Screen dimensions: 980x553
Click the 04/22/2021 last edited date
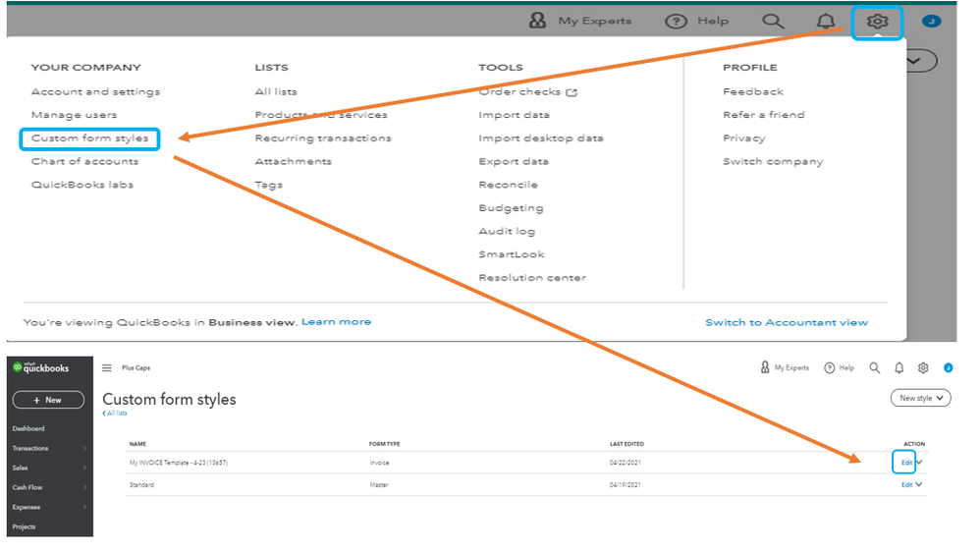[625, 463]
